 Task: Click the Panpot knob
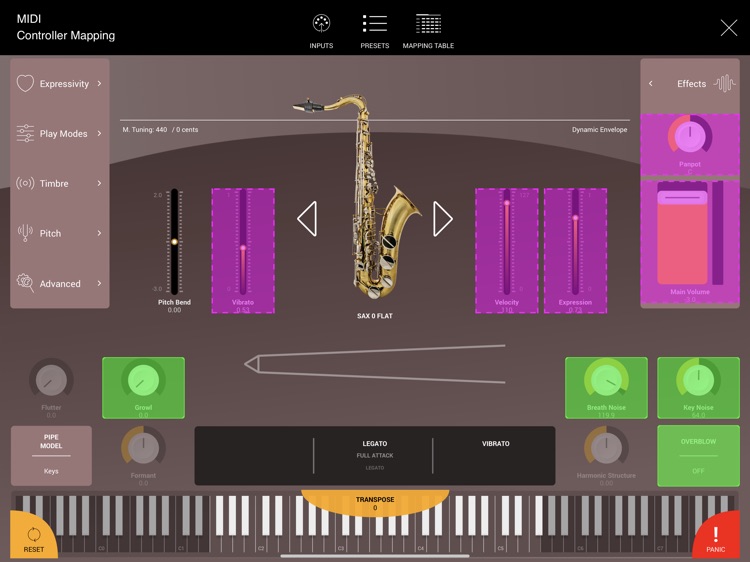coord(690,136)
